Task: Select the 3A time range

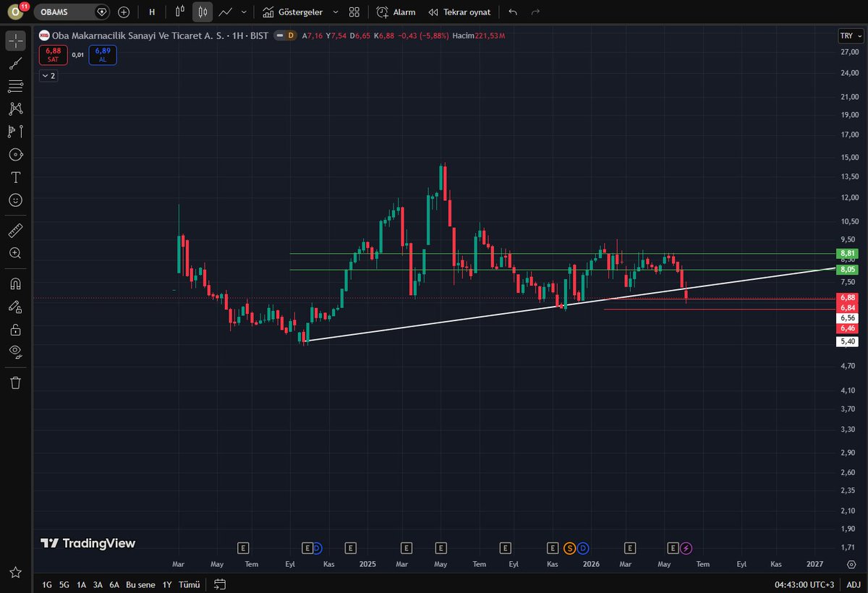Action: click(x=98, y=584)
